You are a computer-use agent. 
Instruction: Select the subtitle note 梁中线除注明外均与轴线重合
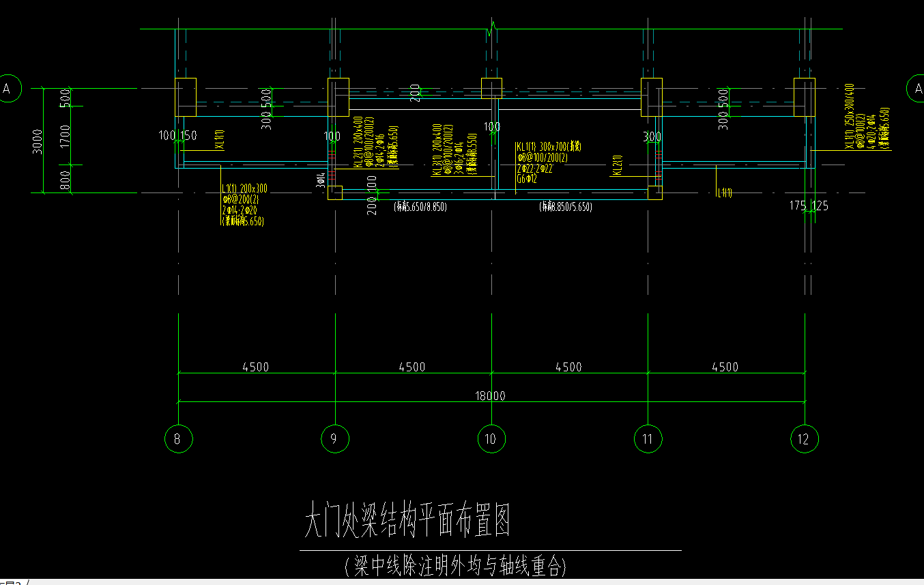[x=455, y=566]
